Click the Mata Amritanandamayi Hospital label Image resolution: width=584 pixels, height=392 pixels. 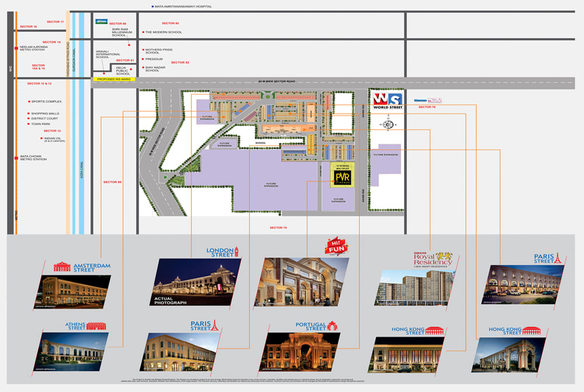tap(183, 6)
